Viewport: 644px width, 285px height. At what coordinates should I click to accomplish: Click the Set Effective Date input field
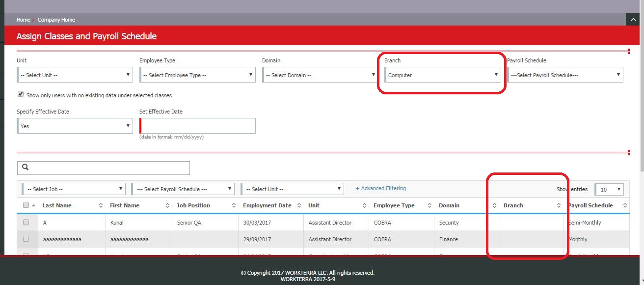point(198,126)
